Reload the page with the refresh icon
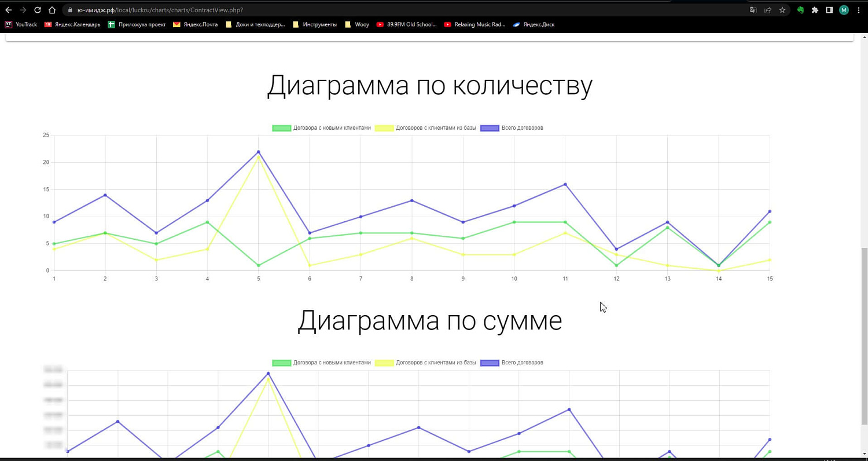Image resolution: width=868 pixels, height=461 pixels. [x=37, y=10]
